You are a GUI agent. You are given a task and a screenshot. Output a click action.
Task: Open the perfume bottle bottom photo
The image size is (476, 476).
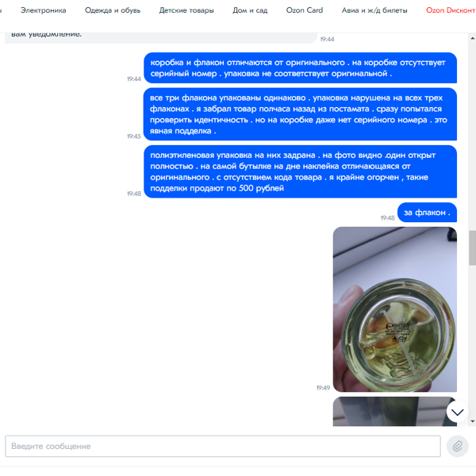(395, 309)
